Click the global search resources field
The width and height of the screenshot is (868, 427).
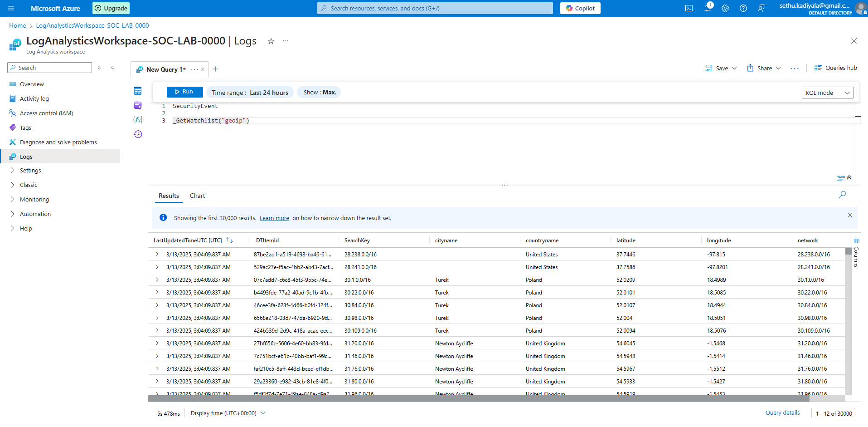[435, 8]
